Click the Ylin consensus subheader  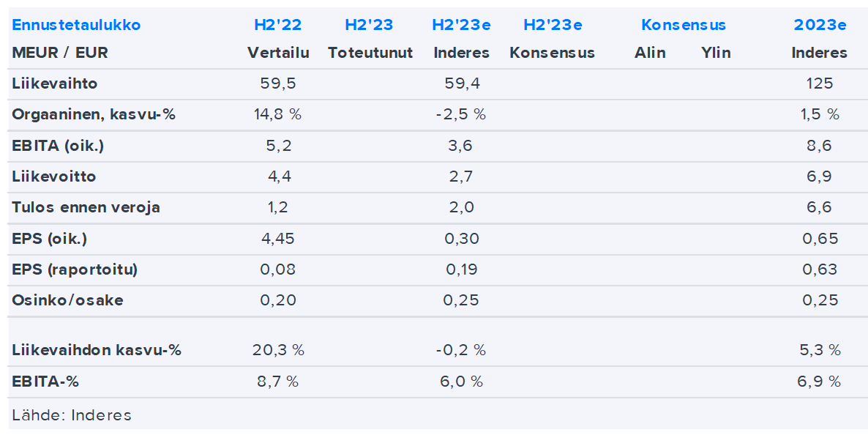coord(716,53)
